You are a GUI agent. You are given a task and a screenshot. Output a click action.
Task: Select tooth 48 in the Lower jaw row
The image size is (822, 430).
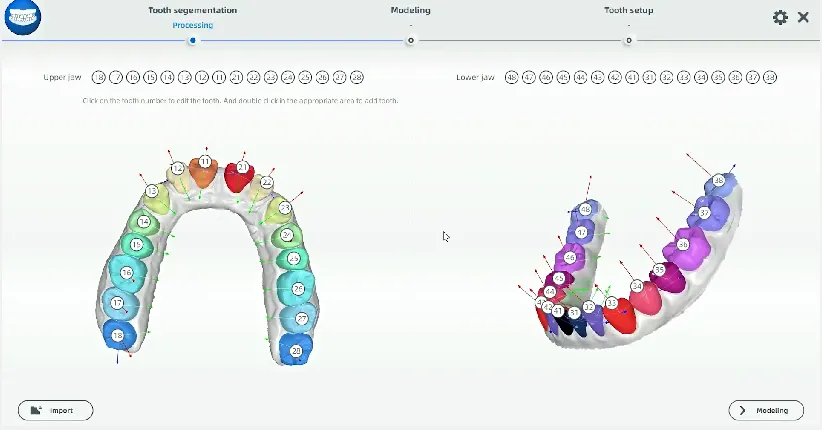512,77
